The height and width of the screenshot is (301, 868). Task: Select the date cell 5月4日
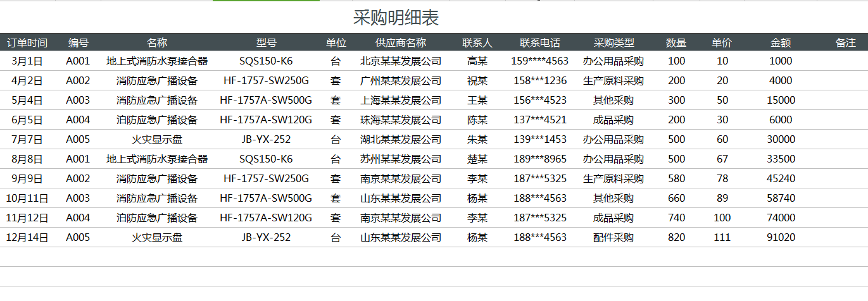[x=27, y=101]
